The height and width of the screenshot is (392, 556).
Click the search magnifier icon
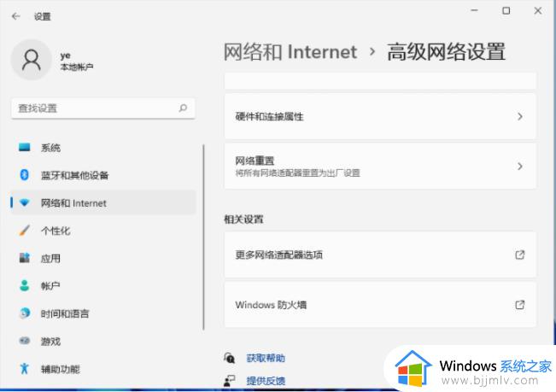(x=183, y=108)
